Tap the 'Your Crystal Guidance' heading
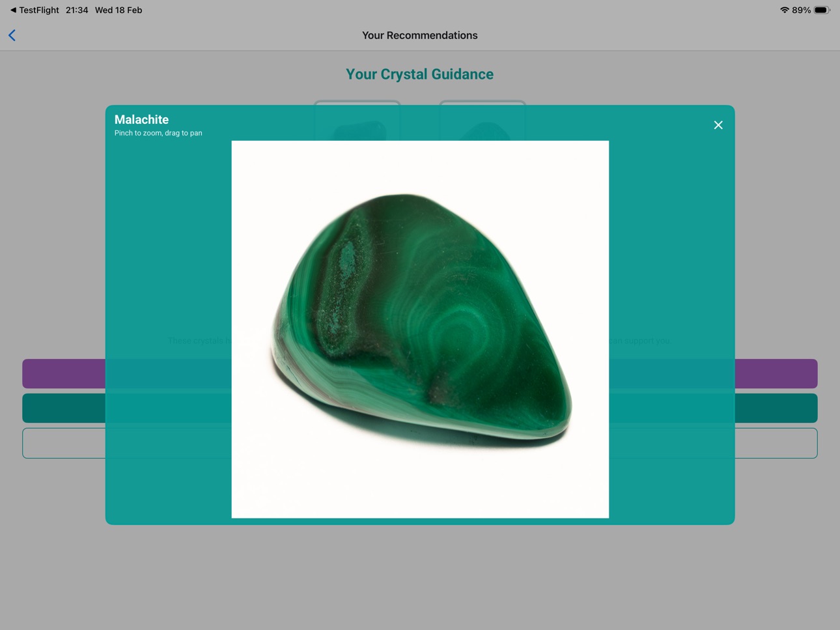The height and width of the screenshot is (630, 840). coord(419,74)
